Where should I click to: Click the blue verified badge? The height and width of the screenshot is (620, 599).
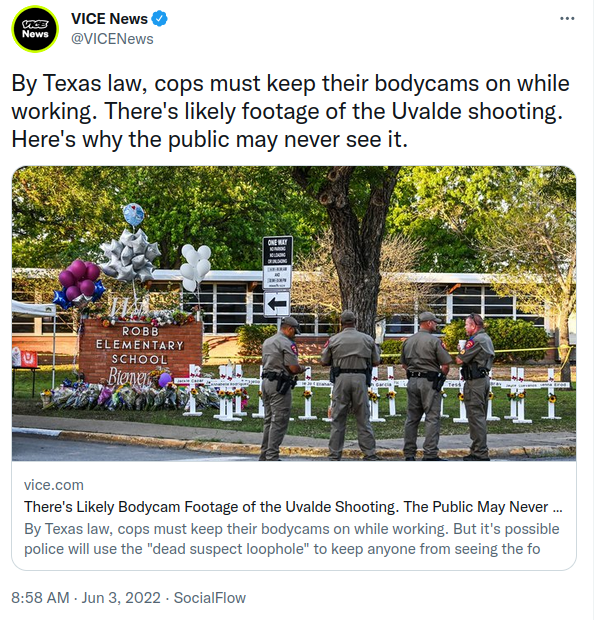159,19
